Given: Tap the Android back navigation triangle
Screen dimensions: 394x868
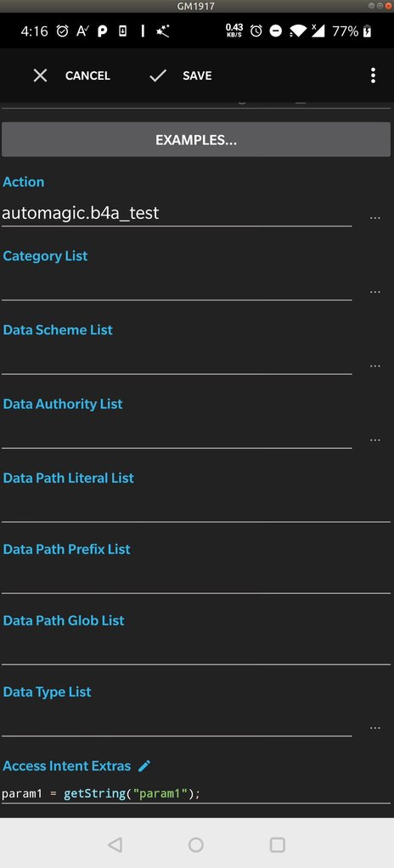Looking at the screenshot, I should (x=115, y=844).
